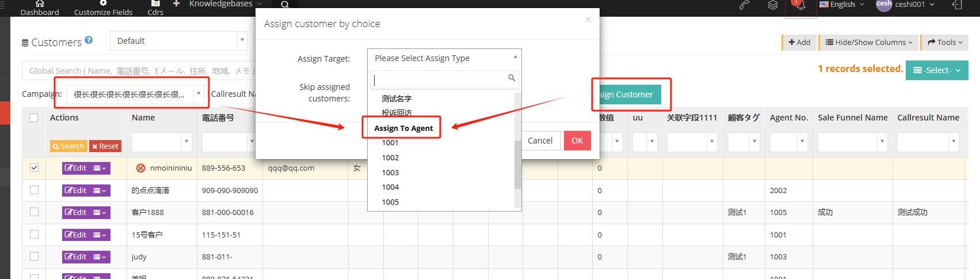Click Edit for nmoinininiu row

[x=76, y=168]
